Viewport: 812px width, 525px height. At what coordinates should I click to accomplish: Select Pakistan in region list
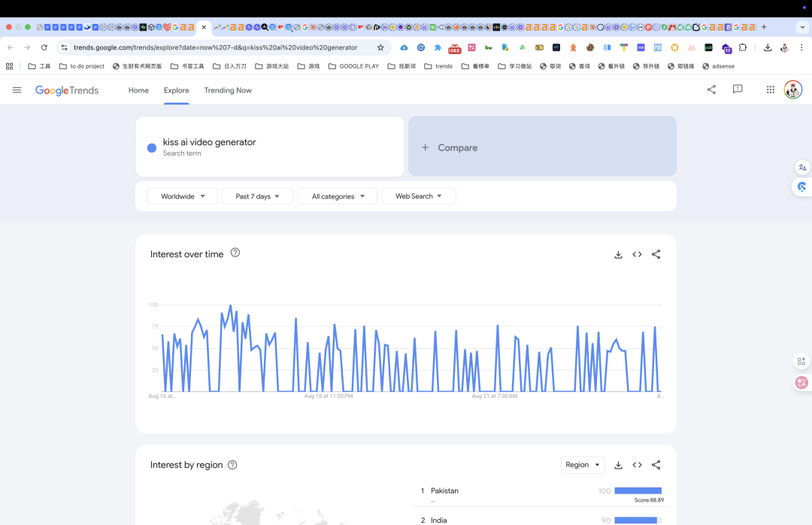tap(444, 491)
